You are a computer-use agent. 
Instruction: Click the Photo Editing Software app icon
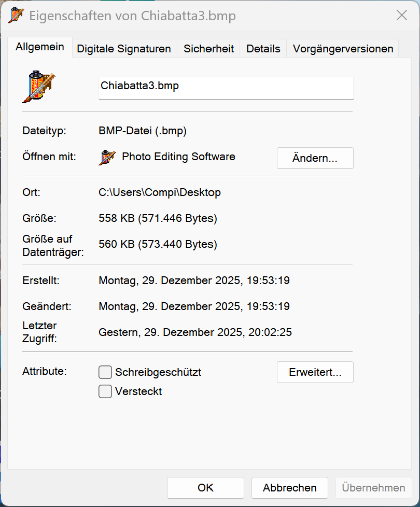[107, 157]
